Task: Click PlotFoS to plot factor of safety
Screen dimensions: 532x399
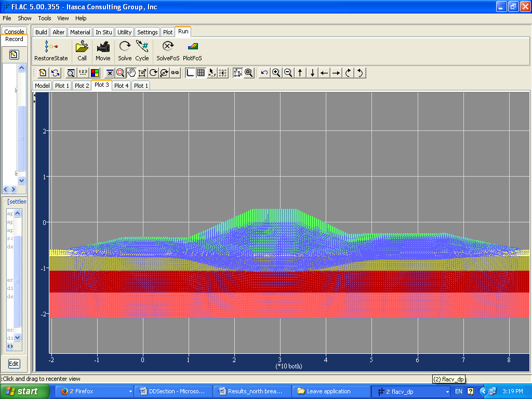Action: pyautogui.click(x=192, y=50)
